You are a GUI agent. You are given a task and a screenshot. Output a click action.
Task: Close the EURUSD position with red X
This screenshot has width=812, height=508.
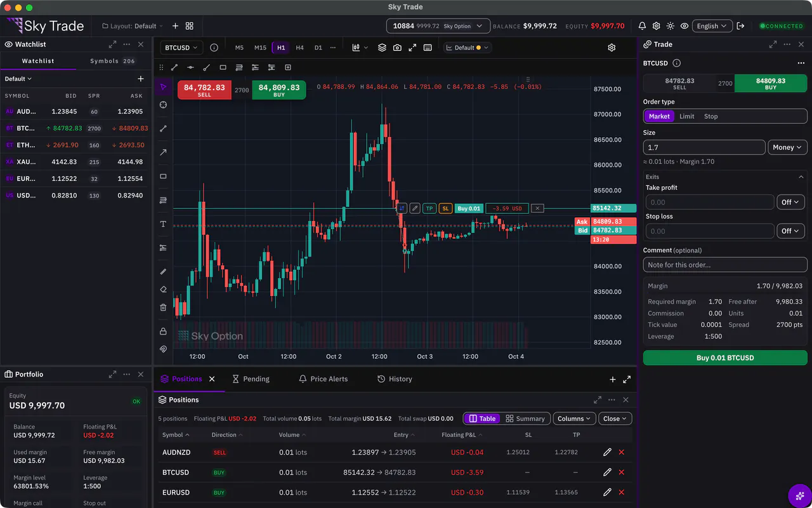(621, 492)
